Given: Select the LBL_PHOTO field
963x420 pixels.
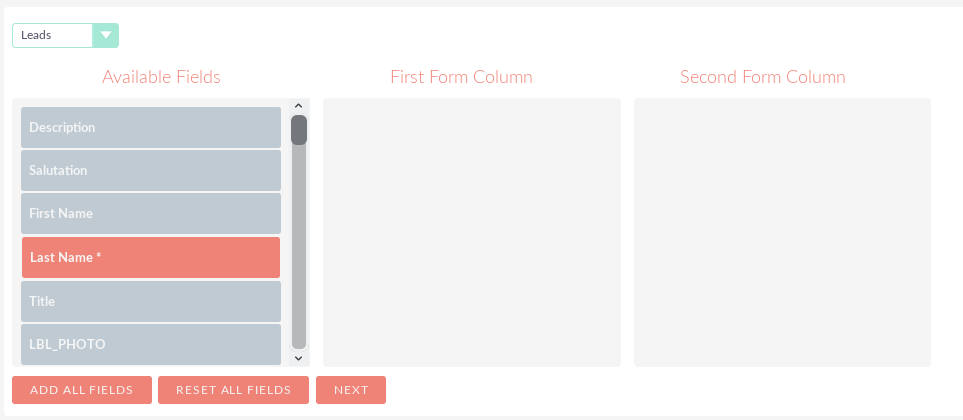Looking at the screenshot, I should point(151,344).
